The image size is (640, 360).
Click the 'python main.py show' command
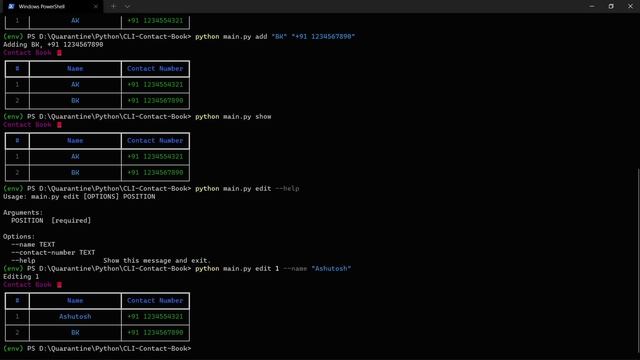pyautogui.click(x=233, y=117)
